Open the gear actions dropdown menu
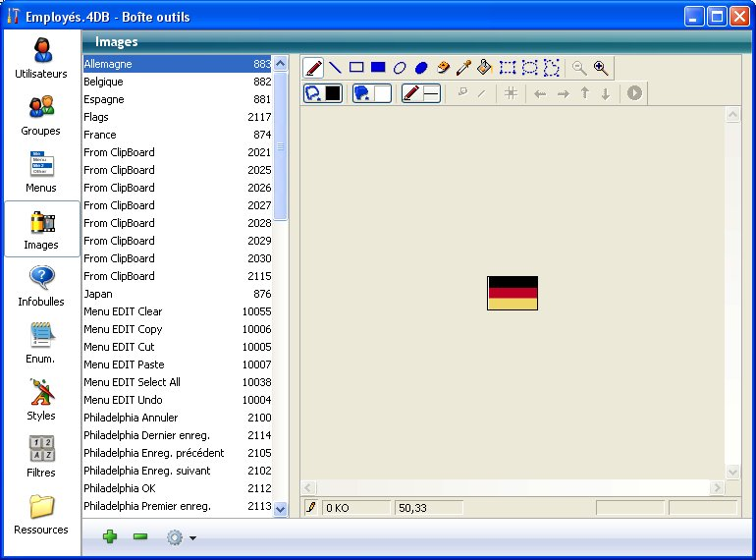 coord(181,537)
